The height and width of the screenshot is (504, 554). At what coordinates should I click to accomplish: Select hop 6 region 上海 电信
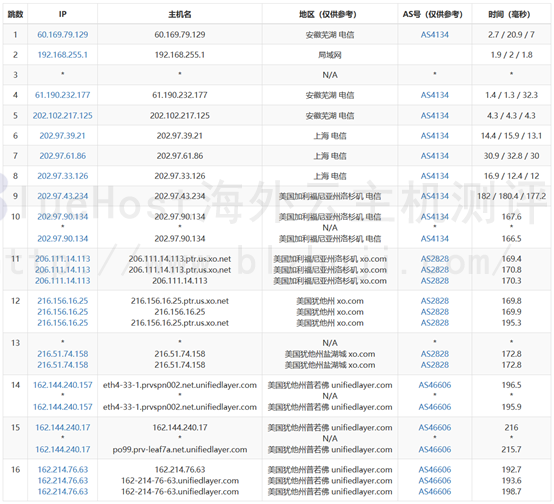[330, 136]
